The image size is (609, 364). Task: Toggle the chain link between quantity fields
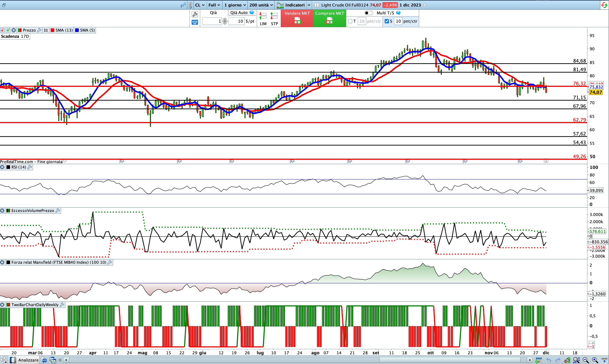point(225,21)
